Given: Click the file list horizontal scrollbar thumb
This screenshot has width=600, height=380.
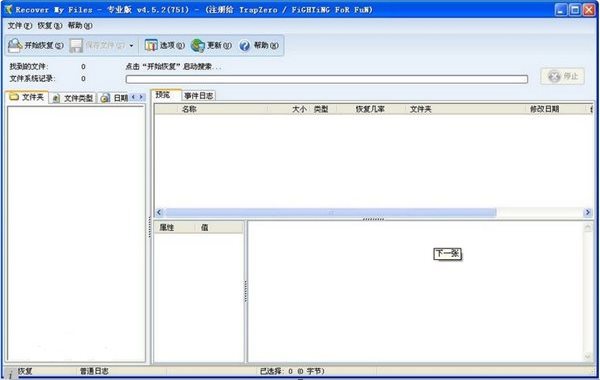Looking at the screenshot, I should (x=331, y=212).
